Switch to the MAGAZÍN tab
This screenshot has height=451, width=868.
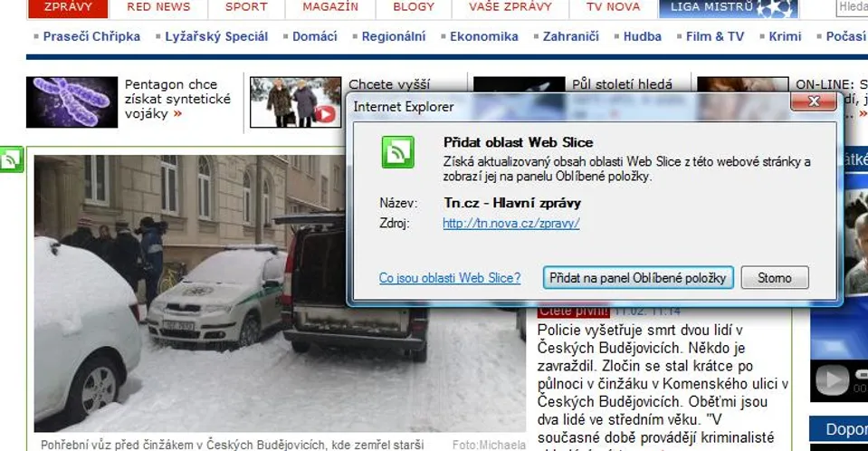pyautogui.click(x=330, y=7)
